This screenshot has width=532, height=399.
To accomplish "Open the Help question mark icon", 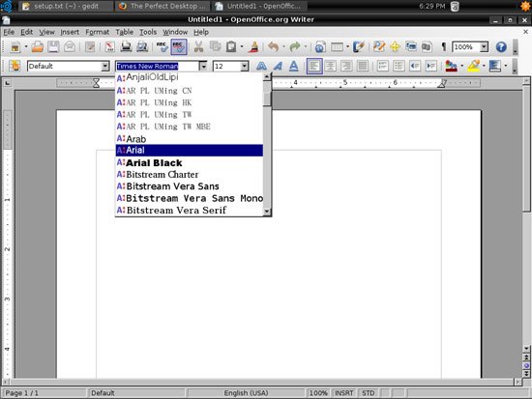I will [x=501, y=46].
